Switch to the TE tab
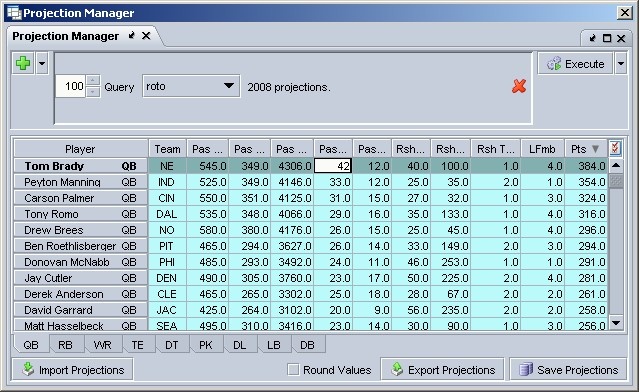This screenshot has width=639, height=392. pyautogui.click(x=137, y=345)
